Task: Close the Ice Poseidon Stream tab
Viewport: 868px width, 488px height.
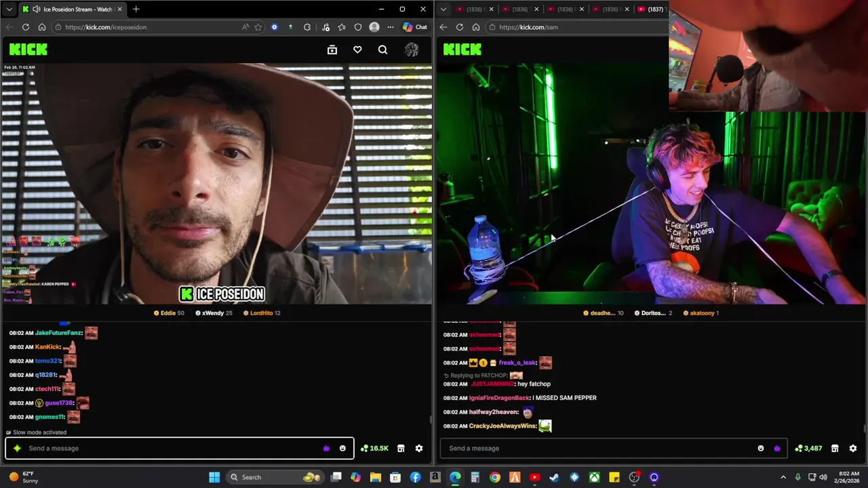Action: (x=119, y=9)
